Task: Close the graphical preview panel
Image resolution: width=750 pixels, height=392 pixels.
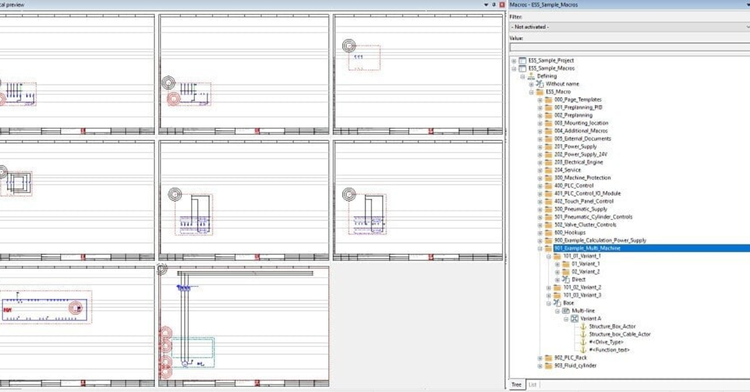Action: pyautogui.click(x=502, y=4)
